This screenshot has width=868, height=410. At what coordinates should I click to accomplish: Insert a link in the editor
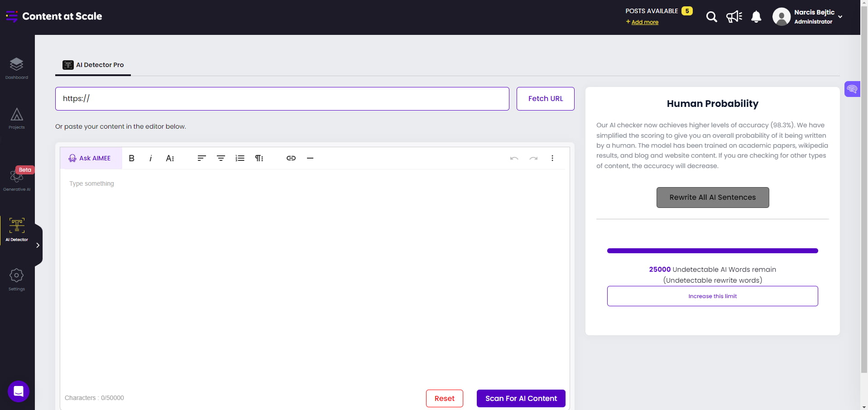coord(291,158)
